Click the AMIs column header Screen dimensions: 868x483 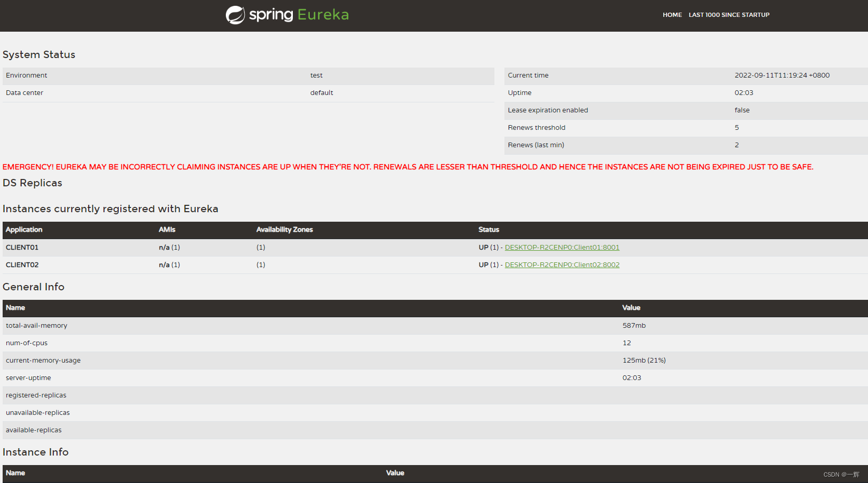(x=167, y=230)
